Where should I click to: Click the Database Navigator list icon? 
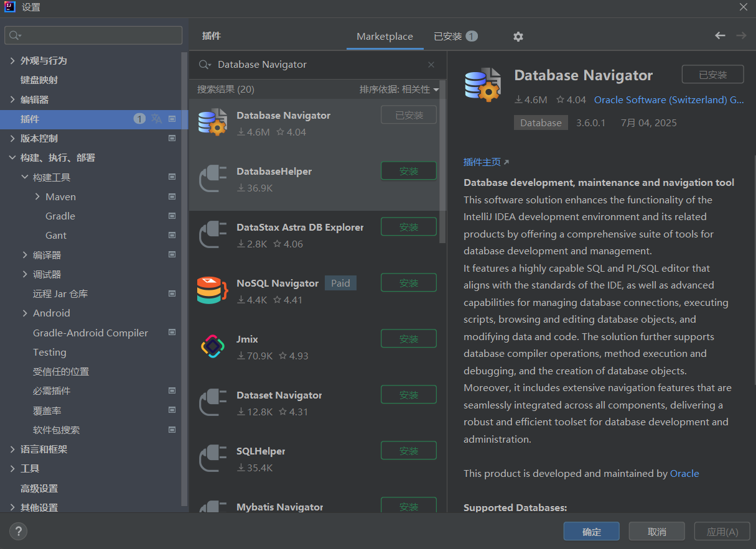[212, 122]
